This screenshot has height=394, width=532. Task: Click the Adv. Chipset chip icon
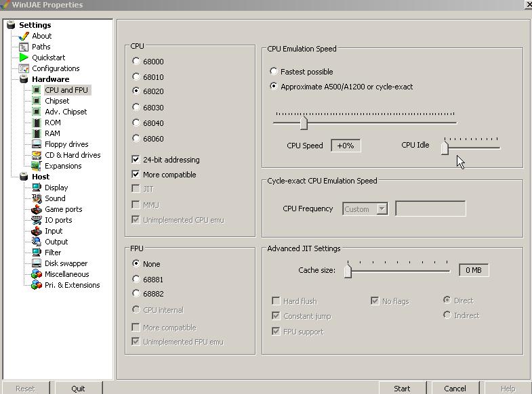(37, 112)
